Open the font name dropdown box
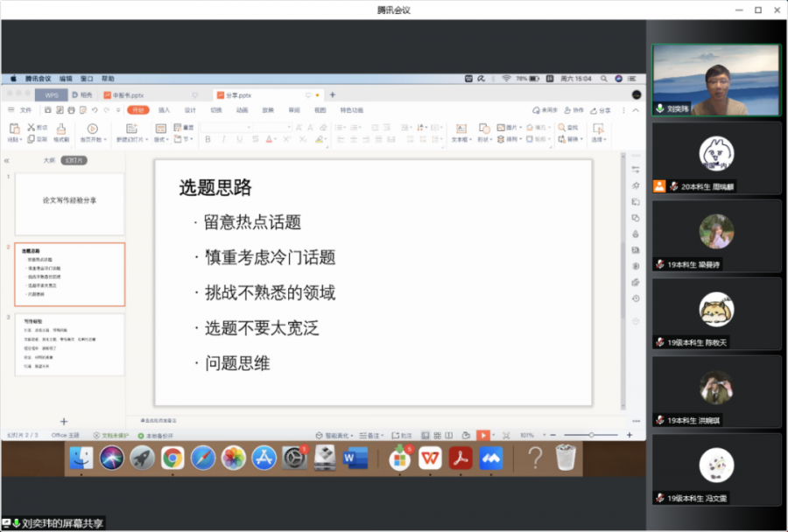 coord(226,128)
